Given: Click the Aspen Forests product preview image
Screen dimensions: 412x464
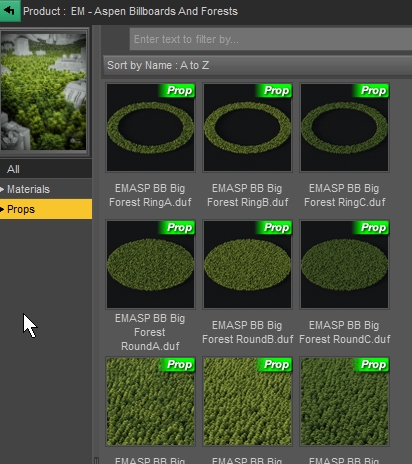Looking at the screenshot, I should pos(43,91).
